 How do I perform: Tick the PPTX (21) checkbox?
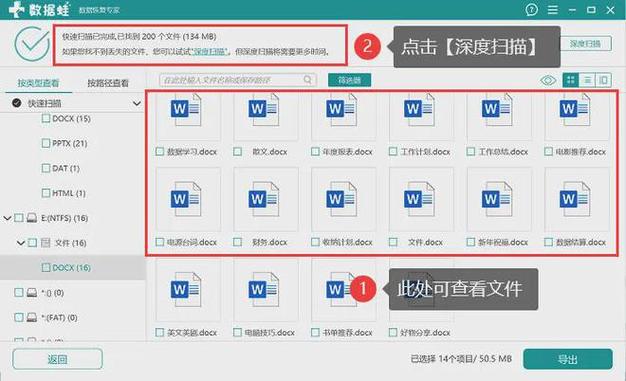[46, 143]
